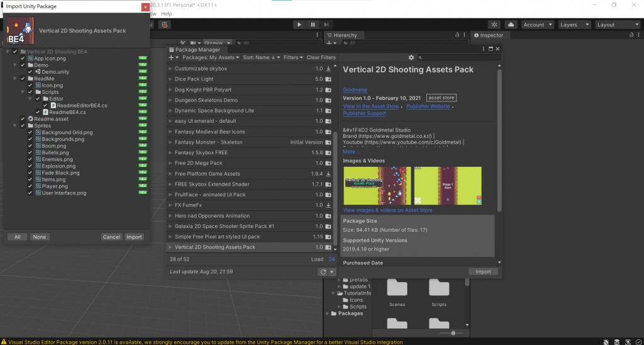
Task: Click the Play button in Unity toolbar
Action: coord(299,25)
